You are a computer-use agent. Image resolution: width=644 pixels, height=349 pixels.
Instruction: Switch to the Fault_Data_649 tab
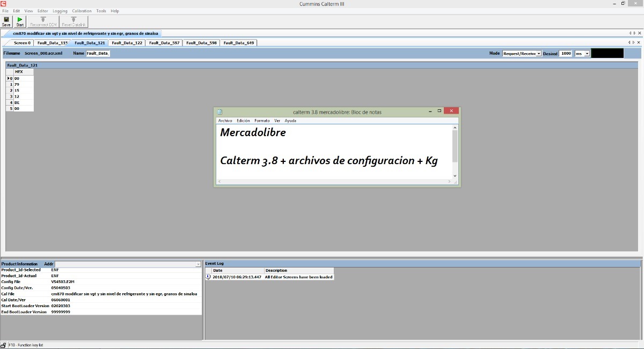[239, 43]
